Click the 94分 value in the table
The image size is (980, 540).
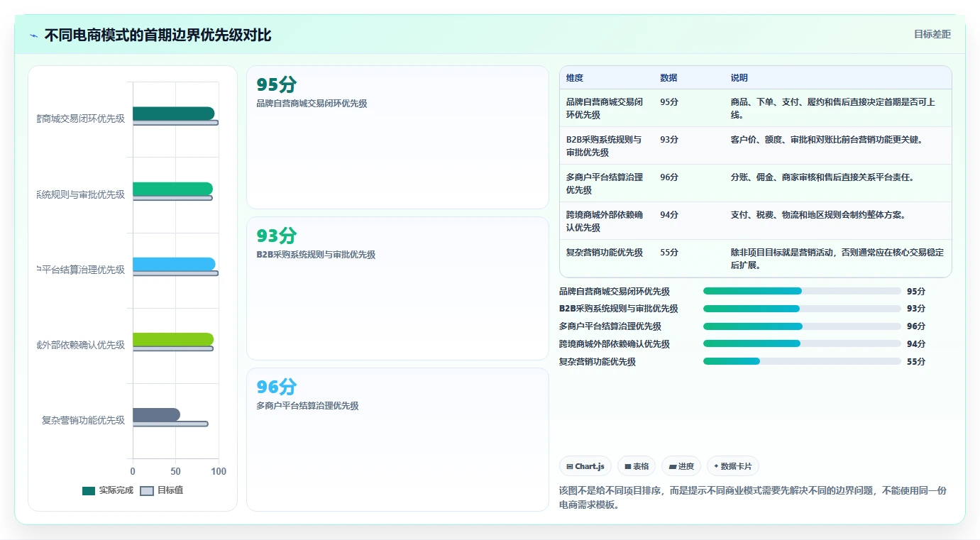(x=669, y=215)
